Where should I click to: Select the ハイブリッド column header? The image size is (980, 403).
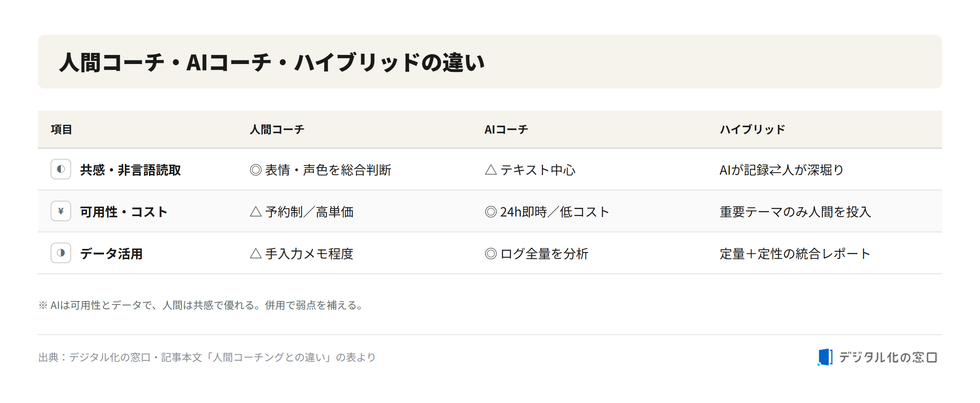coord(752,130)
